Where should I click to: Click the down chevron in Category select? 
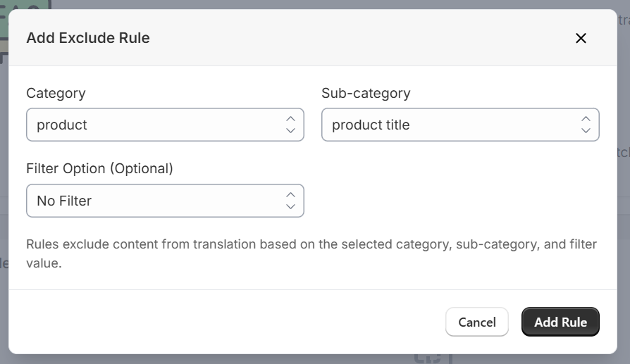[290, 130]
